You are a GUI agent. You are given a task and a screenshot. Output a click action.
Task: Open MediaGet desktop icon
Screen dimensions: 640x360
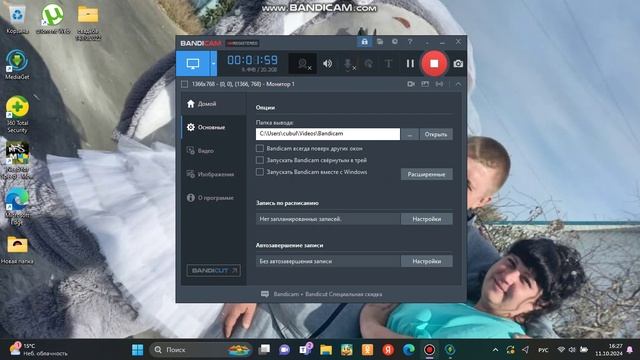pyautogui.click(x=17, y=64)
